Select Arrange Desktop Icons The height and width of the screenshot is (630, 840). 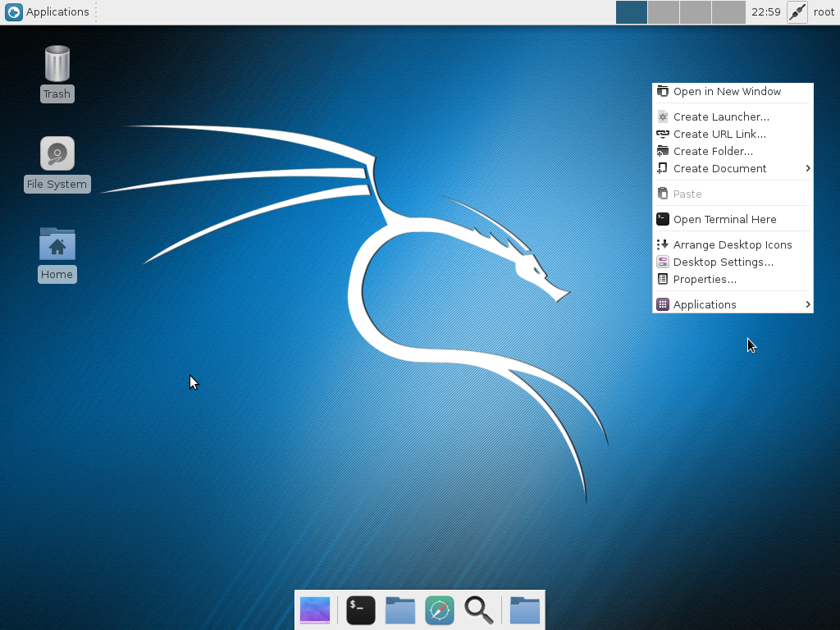coord(733,244)
